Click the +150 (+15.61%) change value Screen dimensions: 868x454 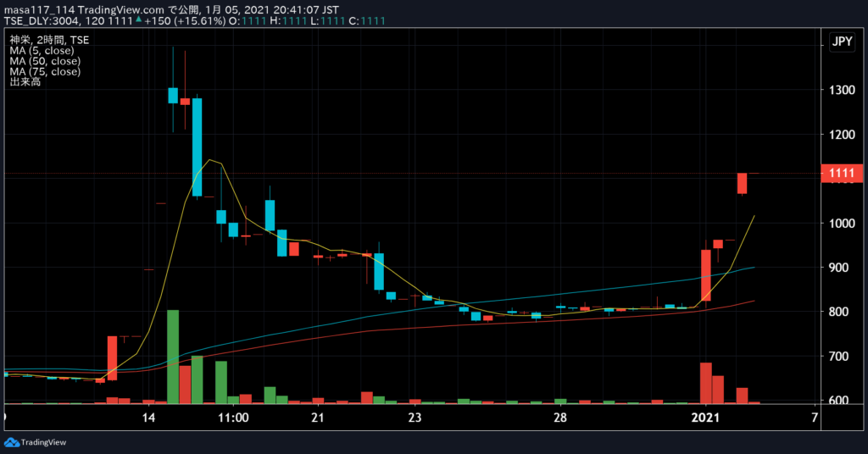(185, 21)
